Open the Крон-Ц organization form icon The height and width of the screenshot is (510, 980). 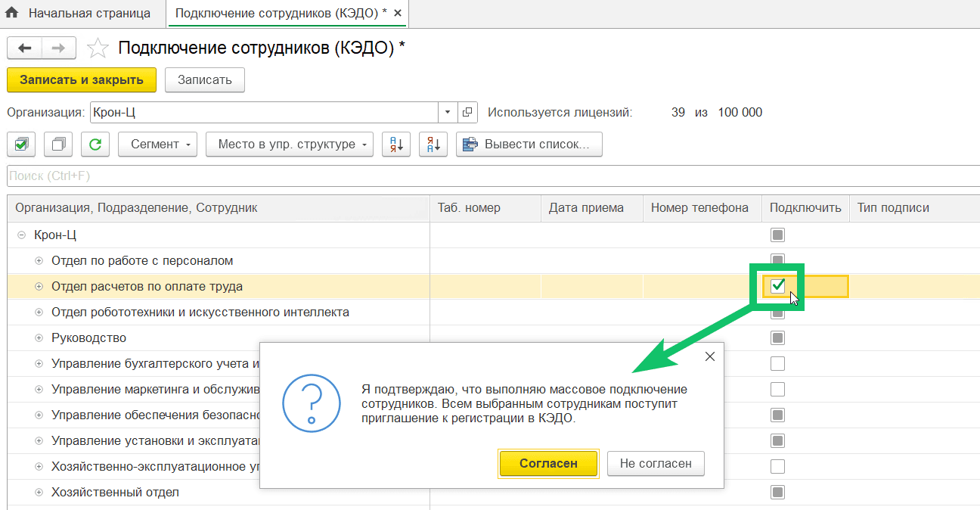(x=467, y=113)
